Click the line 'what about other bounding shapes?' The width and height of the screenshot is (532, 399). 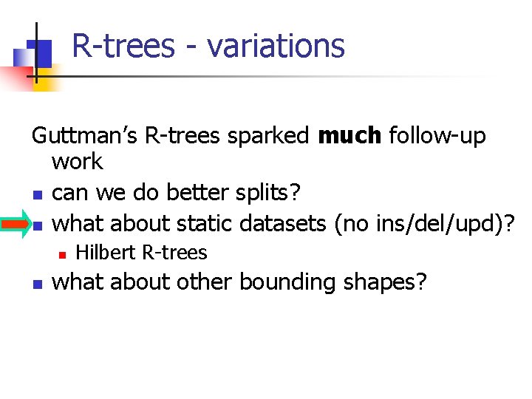[x=239, y=282]
